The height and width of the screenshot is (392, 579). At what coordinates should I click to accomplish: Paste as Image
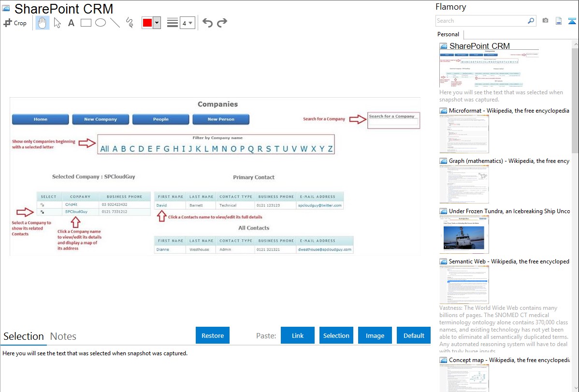coord(375,335)
